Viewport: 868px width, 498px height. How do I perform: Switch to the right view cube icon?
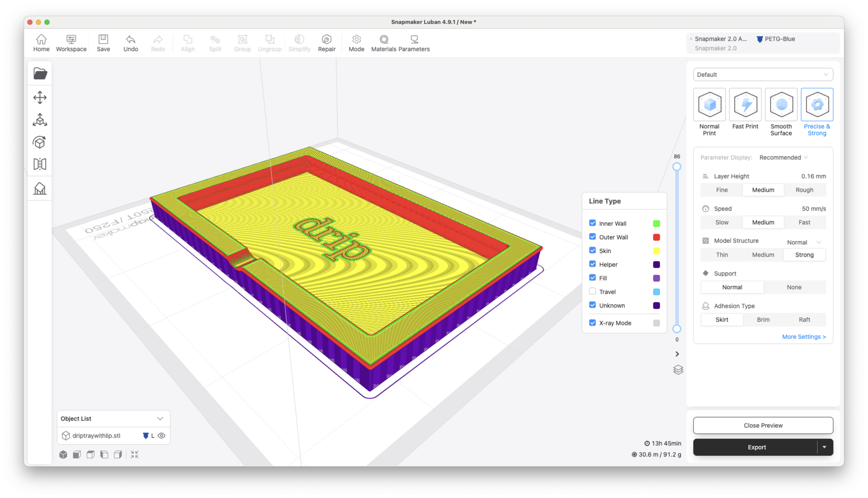(118, 454)
